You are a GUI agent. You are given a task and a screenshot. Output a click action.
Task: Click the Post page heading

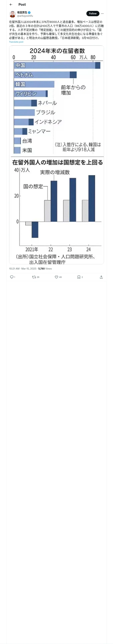point(22,5)
